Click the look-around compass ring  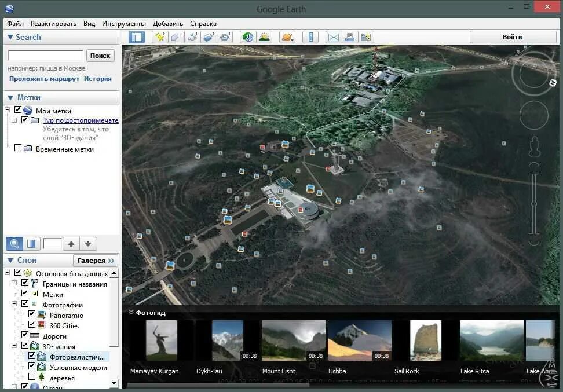pos(533,73)
